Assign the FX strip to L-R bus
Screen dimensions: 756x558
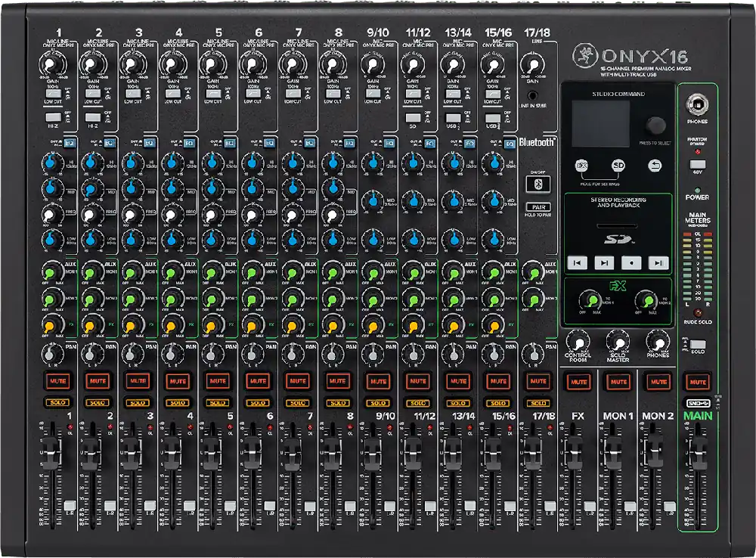tap(590, 506)
